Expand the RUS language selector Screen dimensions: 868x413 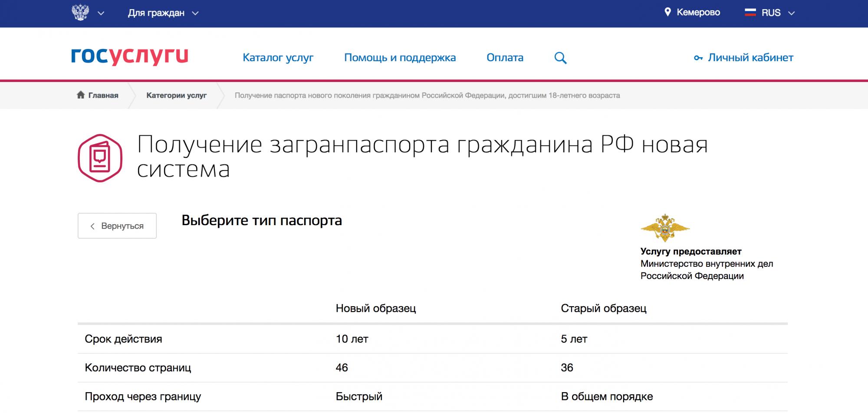778,13
